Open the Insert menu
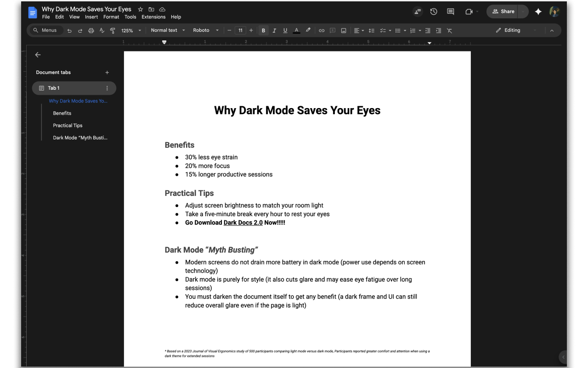Image resolution: width=588 pixels, height=368 pixels. (x=91, y=17)
